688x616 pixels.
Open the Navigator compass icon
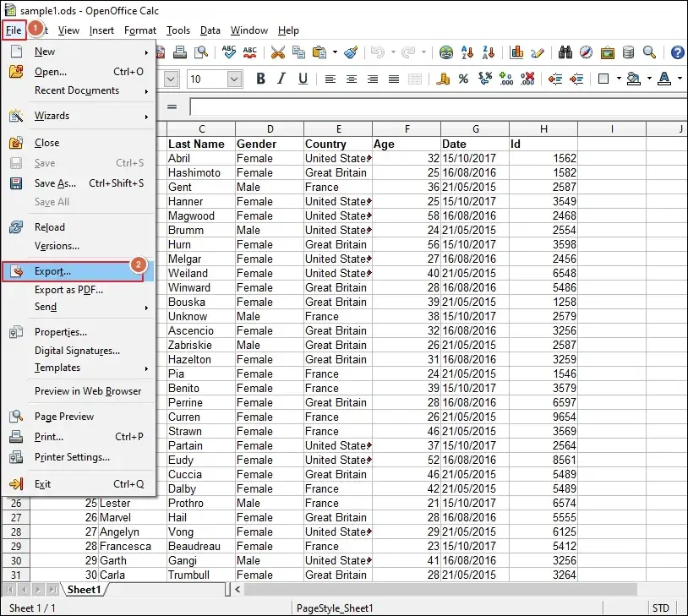[x=587, y=52]
